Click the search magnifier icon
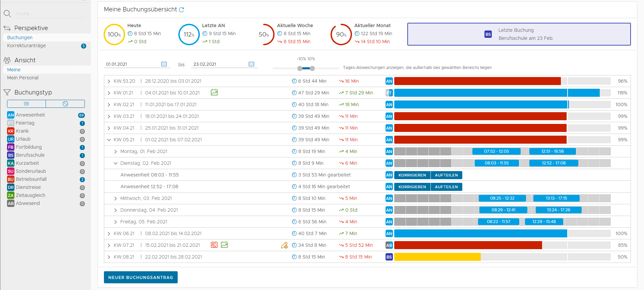Screen dimensions: 644x290 7,14
